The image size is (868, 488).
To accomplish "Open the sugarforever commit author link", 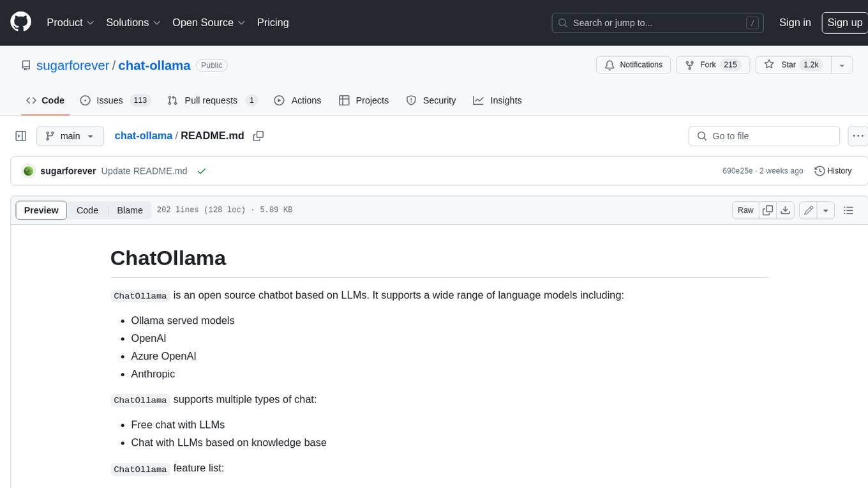I will (x=68, y=171).
